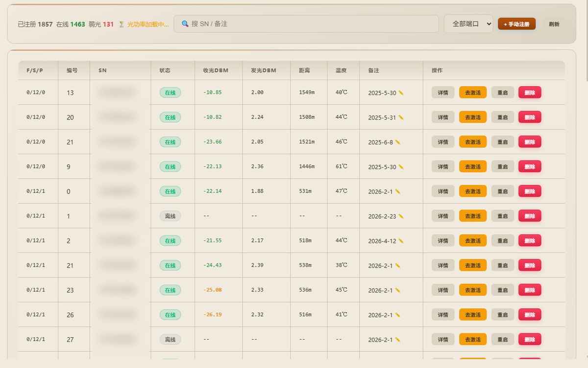Click 重启 for 0/12/1 ONU 27

tap(503, 340)
